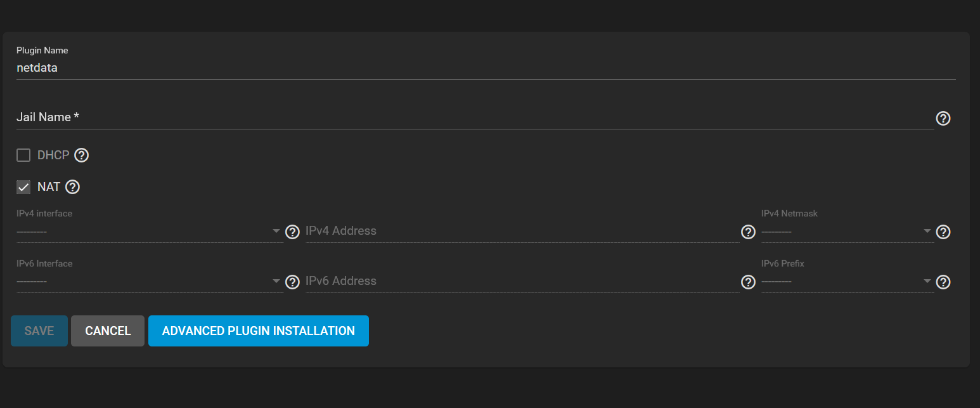Click help icon beside IPv6 Prefix
980x408 pixels.
click(943, 282)
